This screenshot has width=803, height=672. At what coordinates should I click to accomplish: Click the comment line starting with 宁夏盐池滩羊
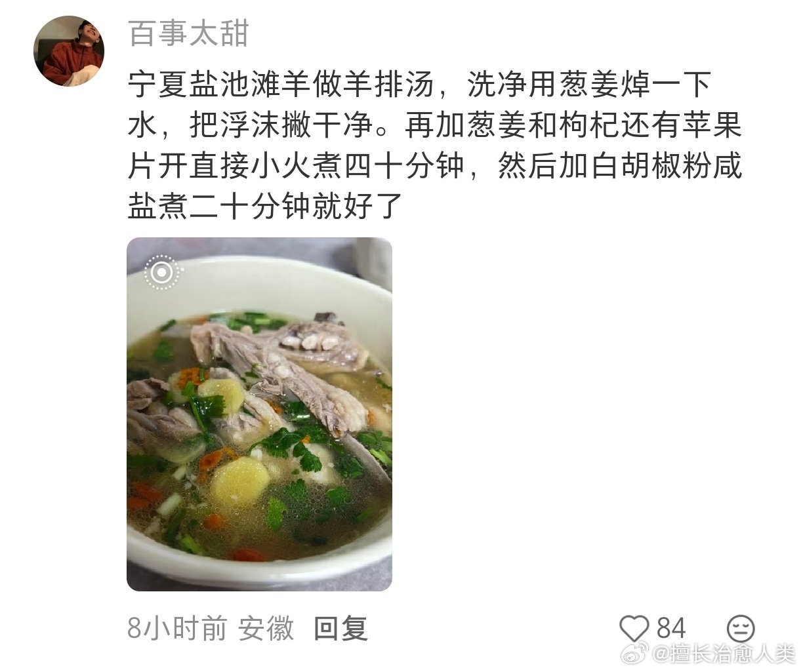pyautogui.click(x=420, y=85)
